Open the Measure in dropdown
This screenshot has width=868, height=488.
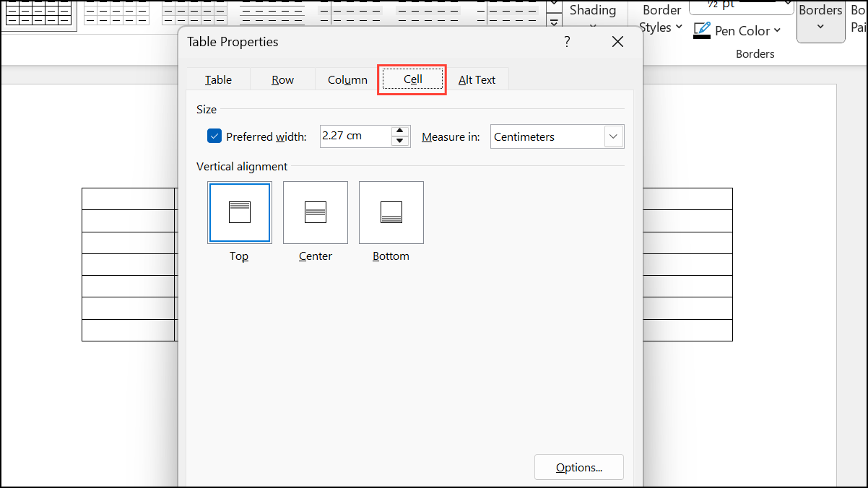(x=613, y=136)
